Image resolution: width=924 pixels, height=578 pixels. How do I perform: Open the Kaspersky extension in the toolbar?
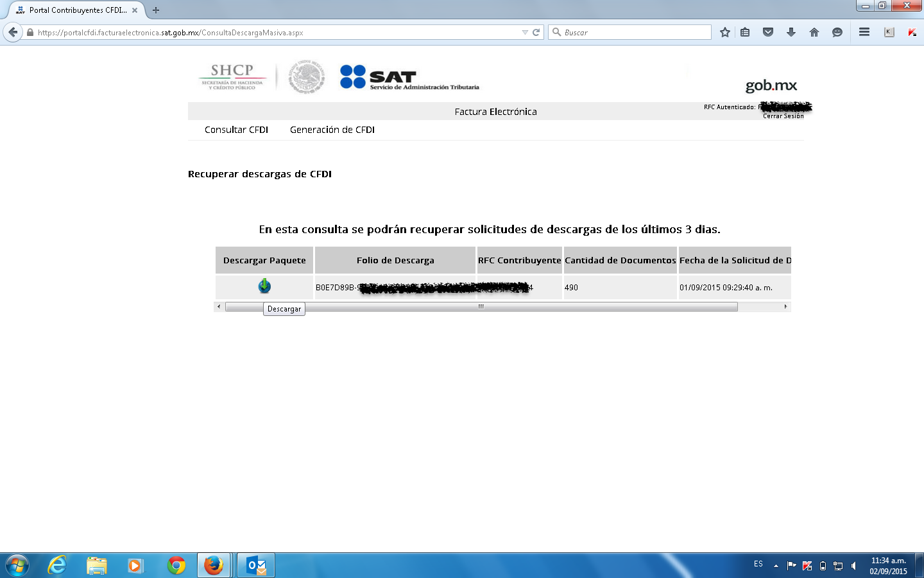887,31
